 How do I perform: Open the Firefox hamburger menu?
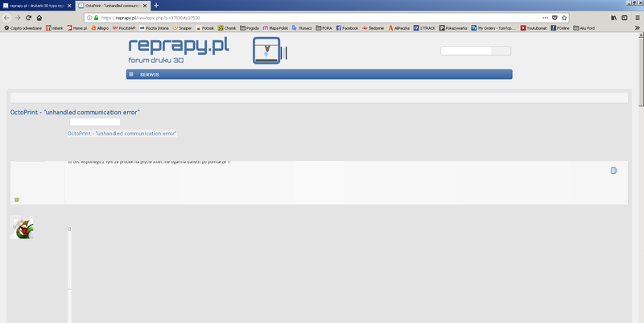[638, 18]
